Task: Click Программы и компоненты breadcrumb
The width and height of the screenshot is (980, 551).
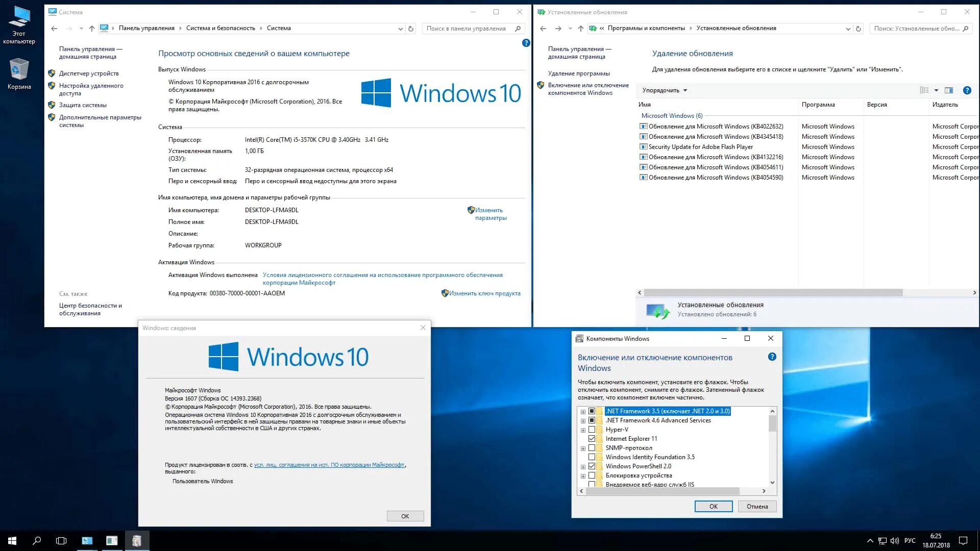Action: pyautogui.click(x=646, y=28)
